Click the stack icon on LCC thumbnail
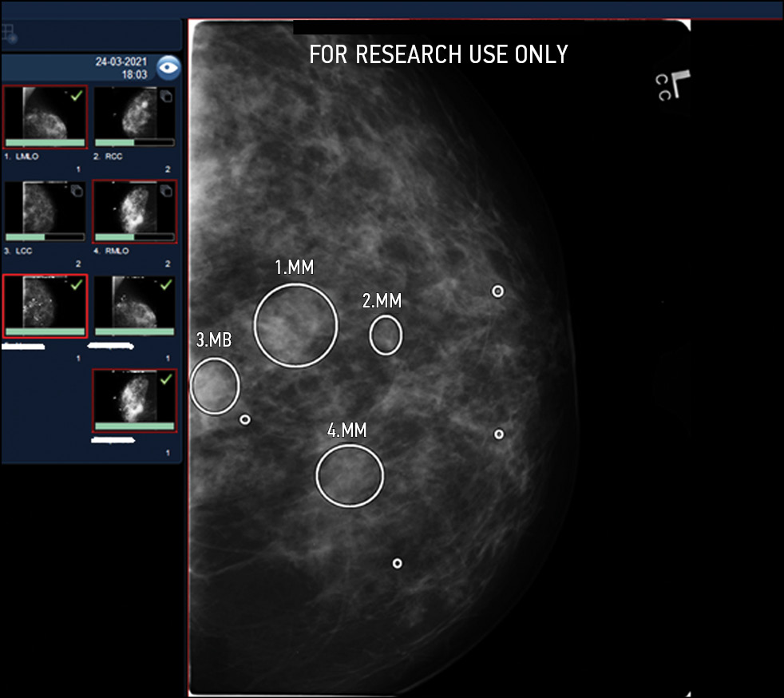 tap(77, 190)
